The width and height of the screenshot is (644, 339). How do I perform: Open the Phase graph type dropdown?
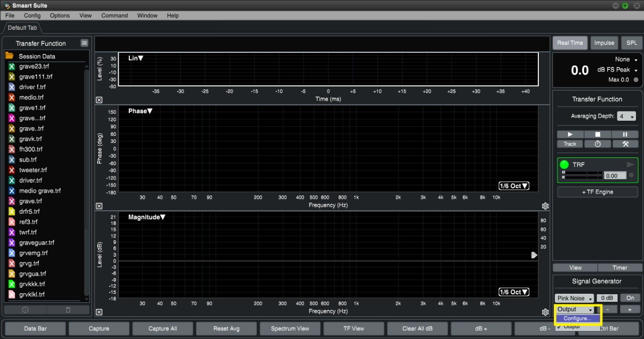[140, 111]
